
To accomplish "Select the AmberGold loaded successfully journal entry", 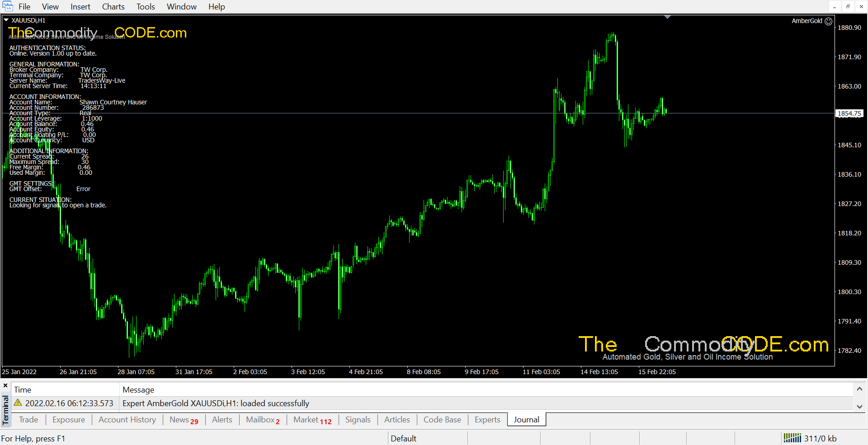I will pos(216,403).
